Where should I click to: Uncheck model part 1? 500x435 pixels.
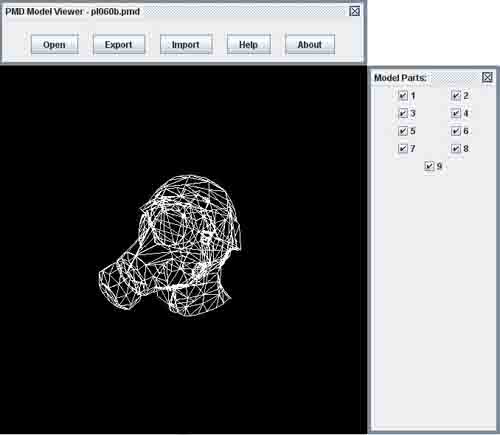coord(403,96)
